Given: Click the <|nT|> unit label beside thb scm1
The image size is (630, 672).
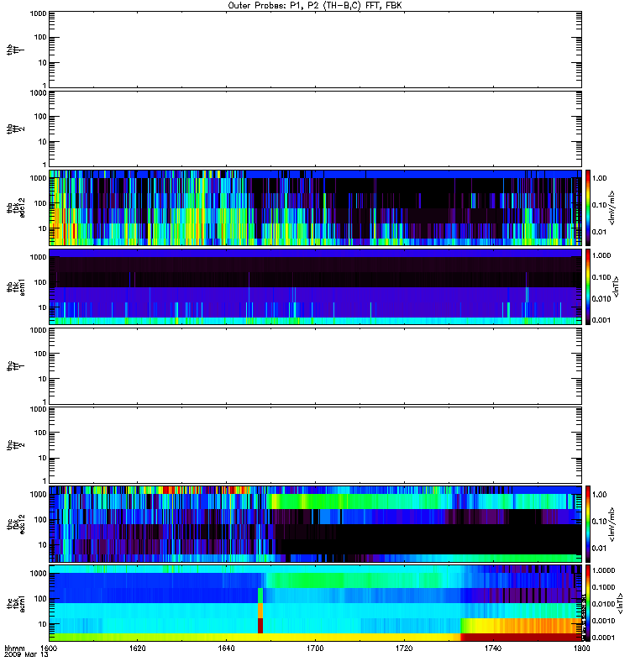Looking at the screenshot, I should click(617, 286).
